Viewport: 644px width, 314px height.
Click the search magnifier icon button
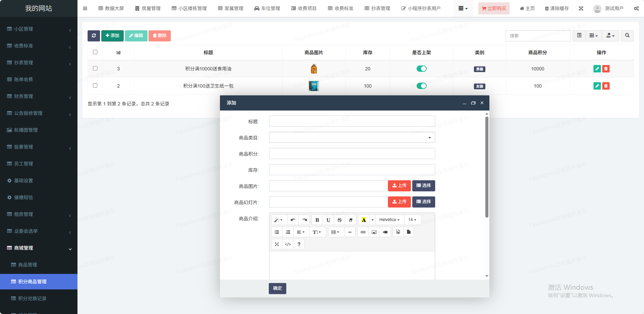[x=627, y=36]
